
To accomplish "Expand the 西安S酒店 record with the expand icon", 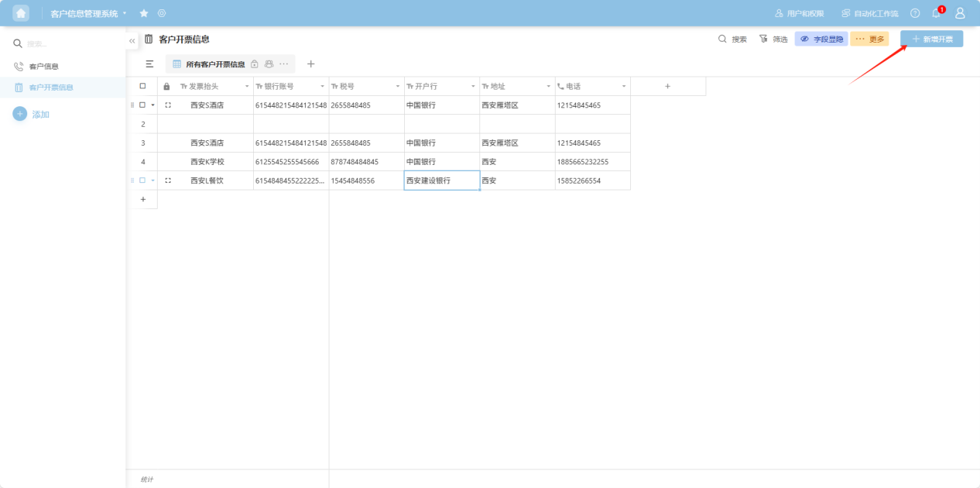I will point(168,105).
